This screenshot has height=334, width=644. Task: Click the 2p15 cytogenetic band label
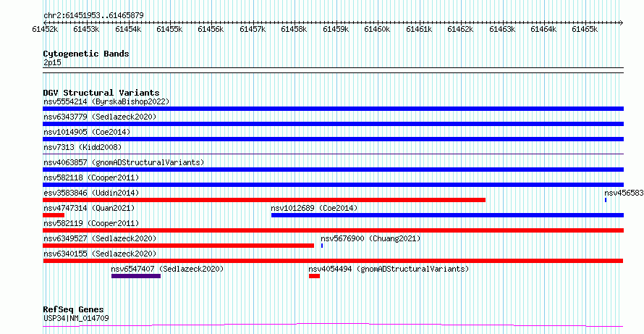[x=52, y=62]
